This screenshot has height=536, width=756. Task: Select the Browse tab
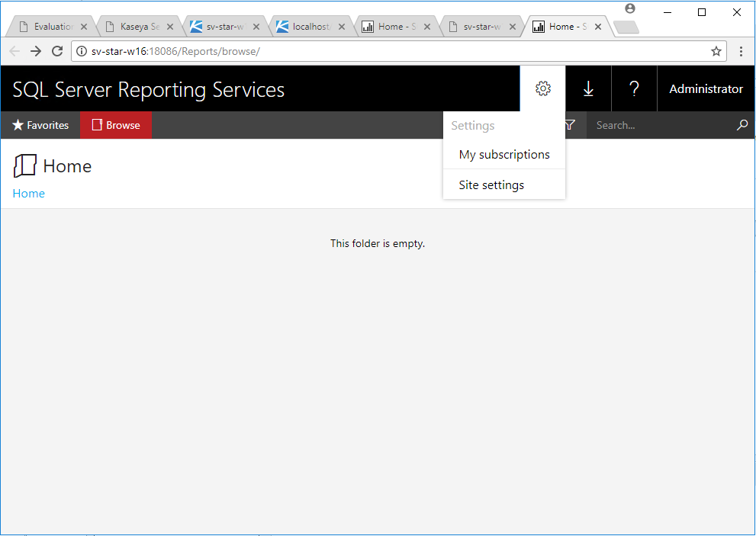point(116,125)
